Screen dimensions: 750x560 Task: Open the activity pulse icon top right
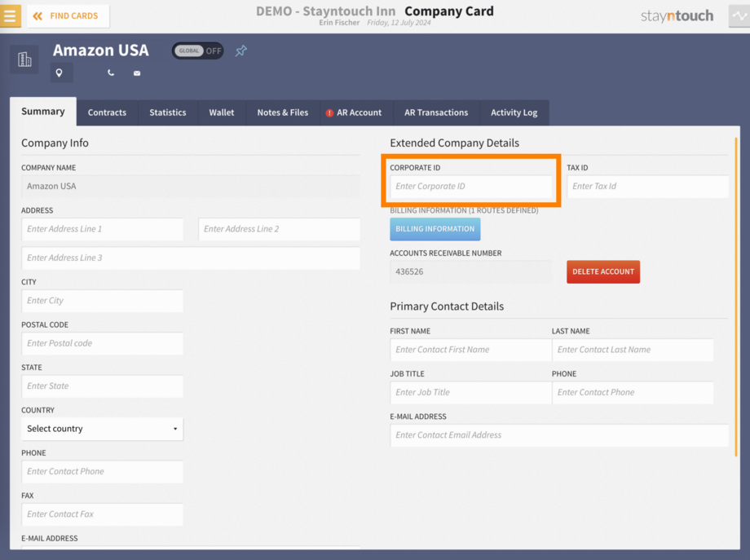(x=739, y=15)
